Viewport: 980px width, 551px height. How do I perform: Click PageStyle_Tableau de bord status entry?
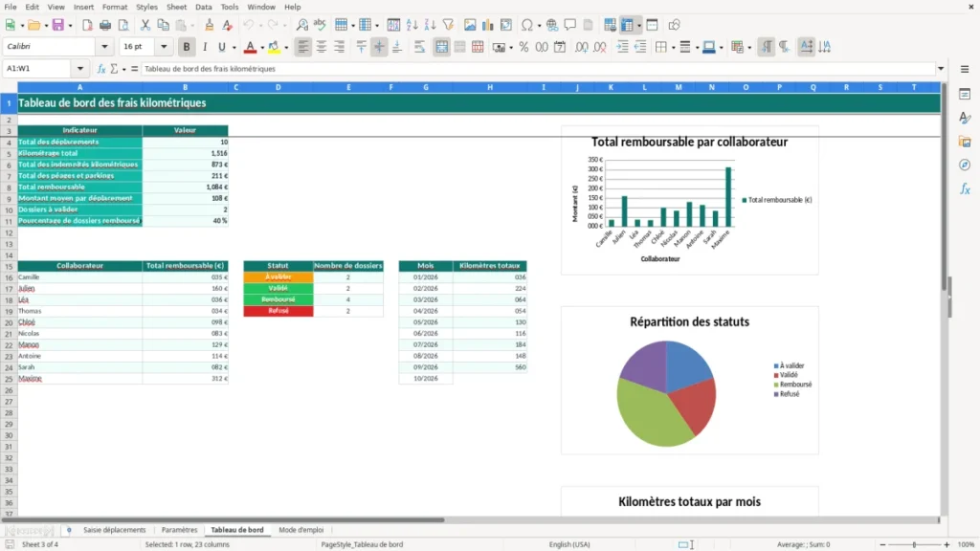[362, 544]
